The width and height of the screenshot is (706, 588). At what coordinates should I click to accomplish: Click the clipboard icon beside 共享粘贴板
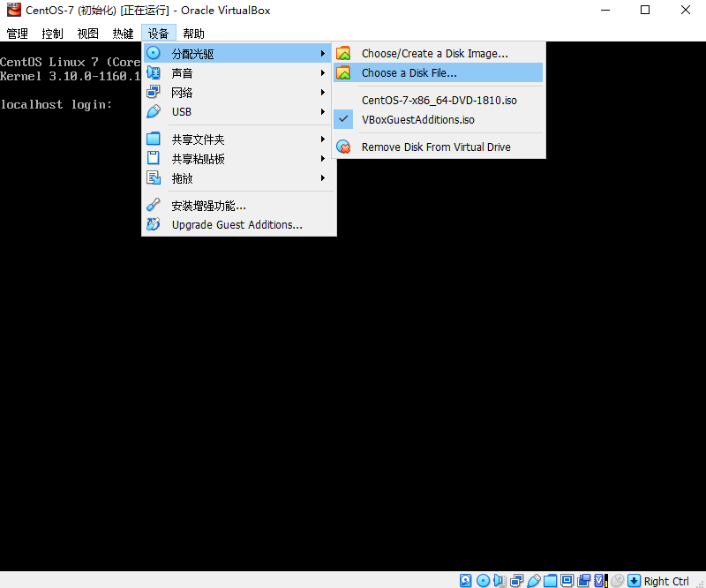(154, 158)
